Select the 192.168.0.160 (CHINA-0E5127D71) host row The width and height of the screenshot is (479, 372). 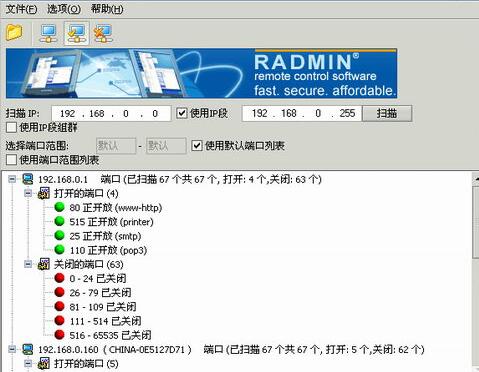231,350
